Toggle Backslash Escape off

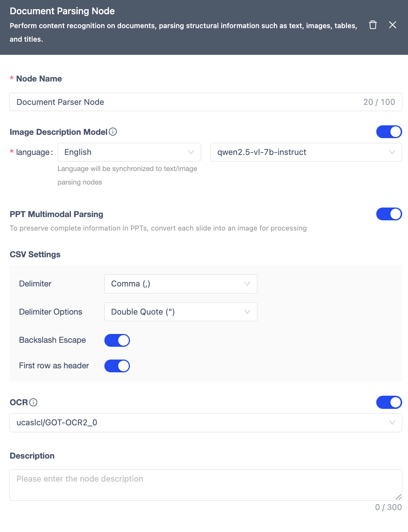117,340
